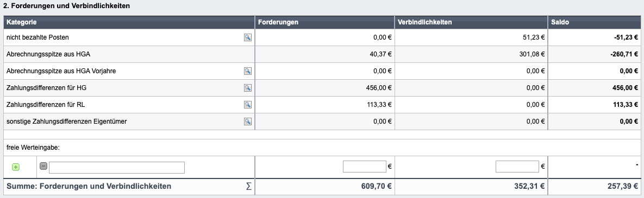The image size is (644, 198).
Task: Click the 456,00 € Forderungen value
Action: coord(379,88)
